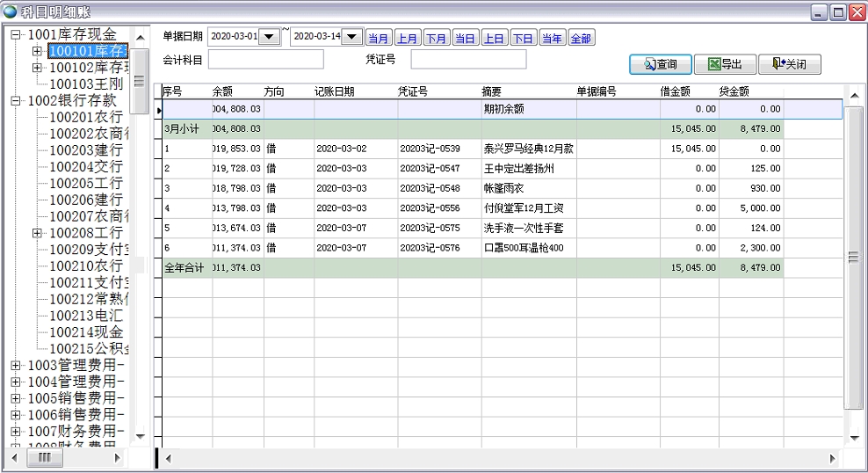Expand the 1003管理费用 tree node

(x=15, y=366)
